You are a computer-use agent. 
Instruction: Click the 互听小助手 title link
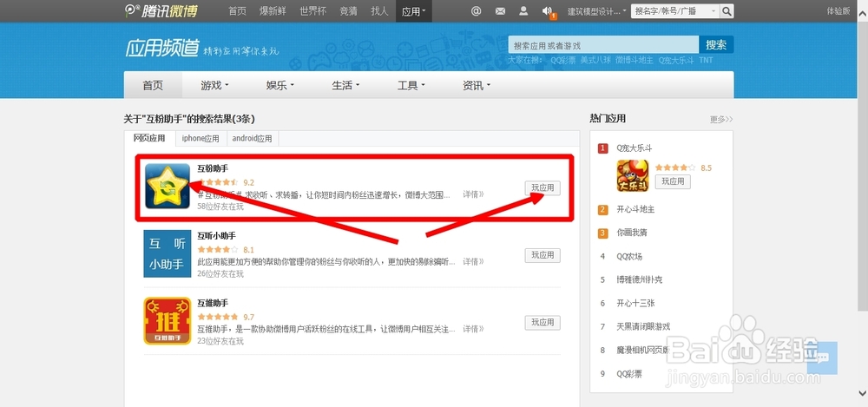(216, 236)
